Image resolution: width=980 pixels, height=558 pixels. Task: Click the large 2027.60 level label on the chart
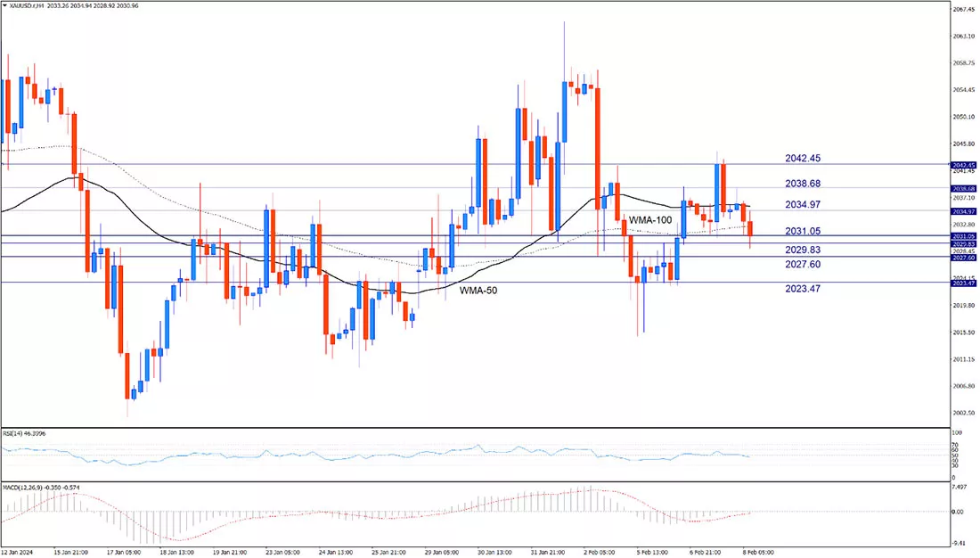click(803, 265)
